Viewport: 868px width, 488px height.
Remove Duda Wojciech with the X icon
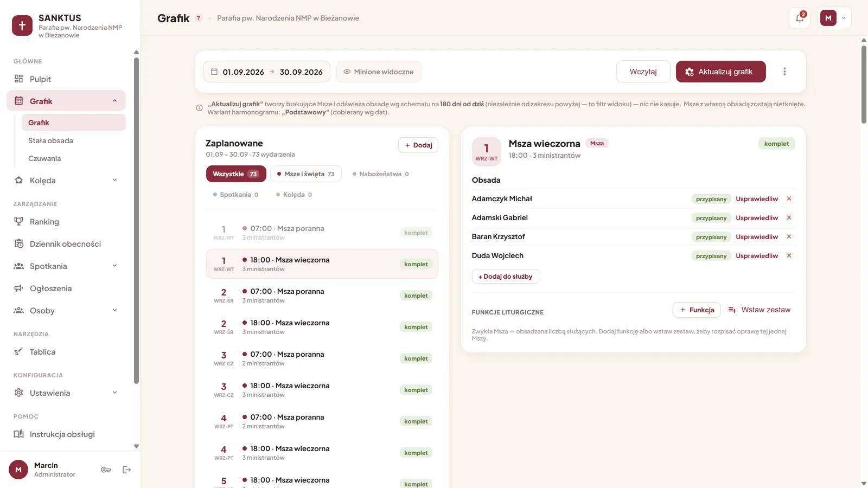coord(789,256)
